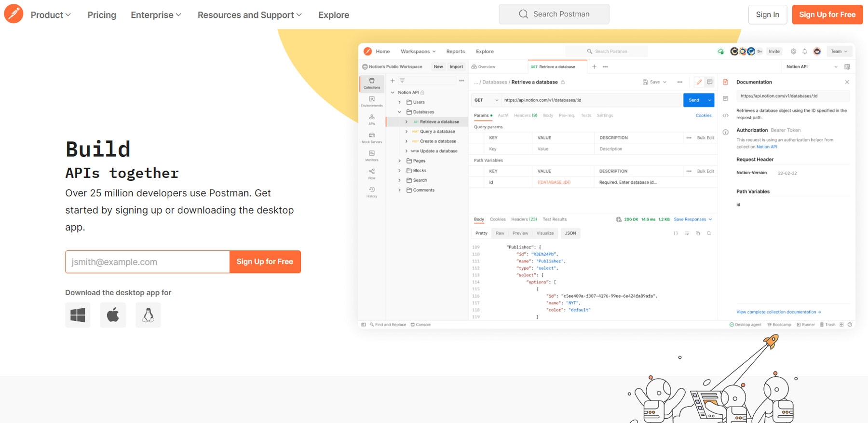
Task: Close the Documentation panel
Action: pyautogui.click(x=847, y=82)
